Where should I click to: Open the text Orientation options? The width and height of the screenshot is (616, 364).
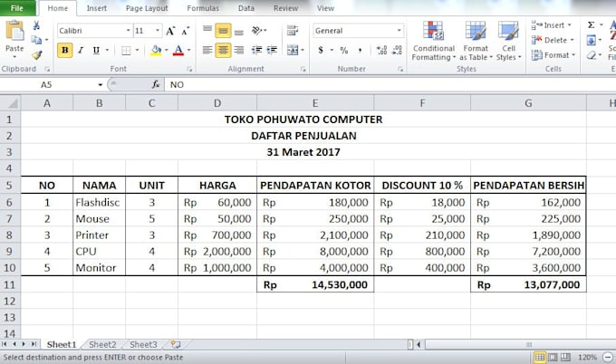tap(257, 30)
